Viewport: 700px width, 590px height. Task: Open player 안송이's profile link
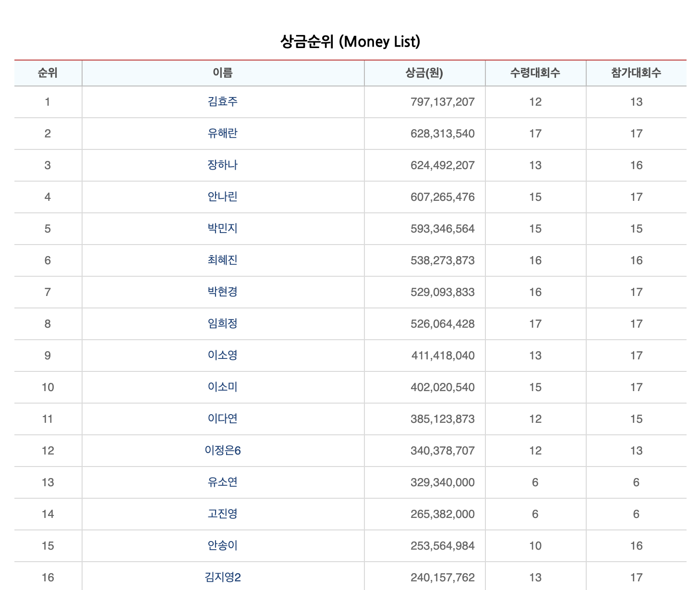[223, 546]
